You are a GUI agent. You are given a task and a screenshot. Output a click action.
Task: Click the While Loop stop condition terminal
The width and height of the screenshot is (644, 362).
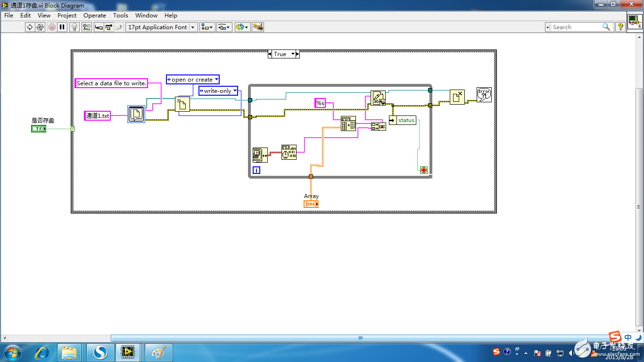pos(424,170)
